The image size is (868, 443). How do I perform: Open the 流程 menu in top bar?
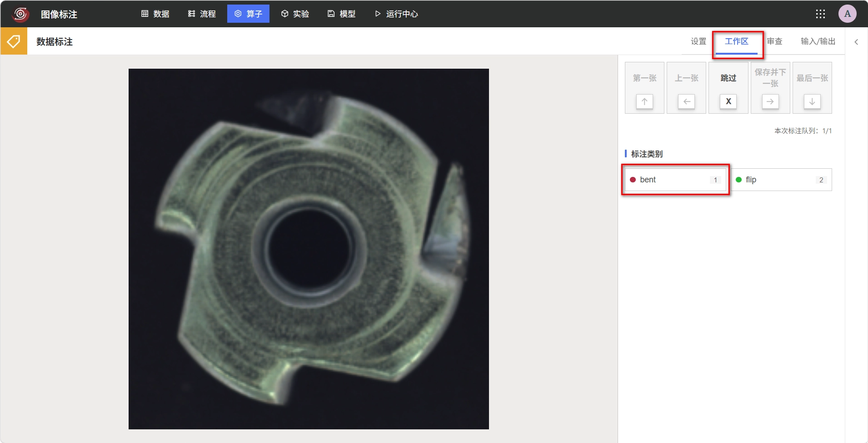click(x=202, y=14)
